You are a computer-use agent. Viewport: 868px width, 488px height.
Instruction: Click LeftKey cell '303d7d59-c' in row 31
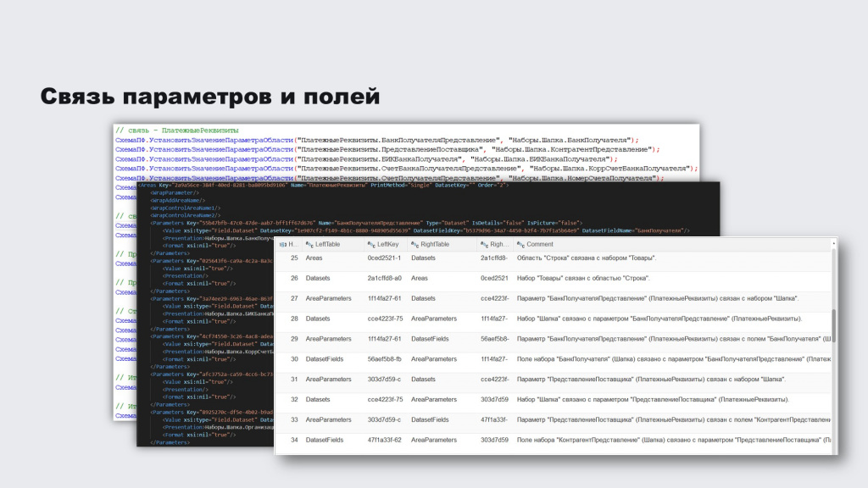(x=384, y=380)
